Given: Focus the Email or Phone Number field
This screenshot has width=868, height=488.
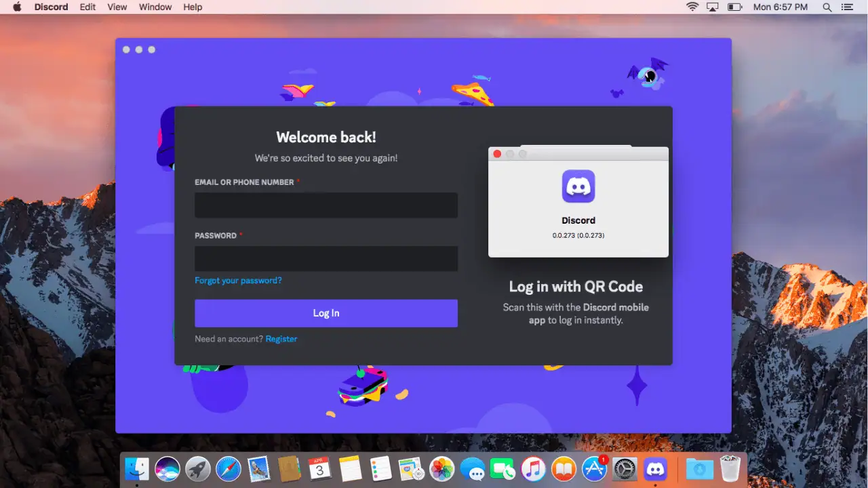Looking at the screenshot, I should pyautogui.click(x=326, y=205).
